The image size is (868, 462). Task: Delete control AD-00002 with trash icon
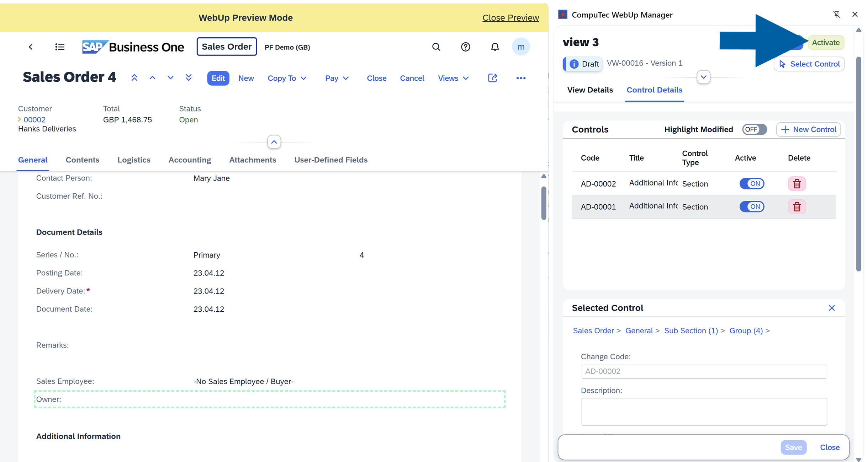[797, 184]
